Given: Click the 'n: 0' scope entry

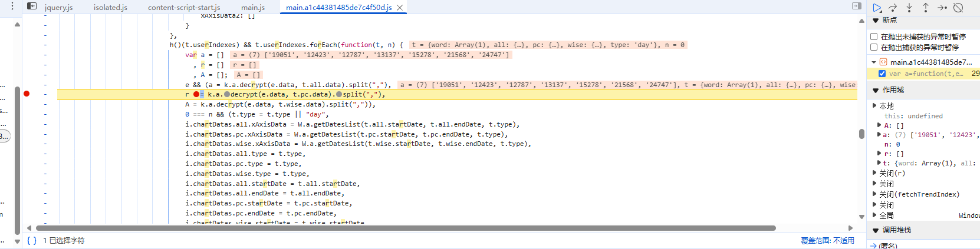Looking at the screenshot, I should (x=892, y=144).
